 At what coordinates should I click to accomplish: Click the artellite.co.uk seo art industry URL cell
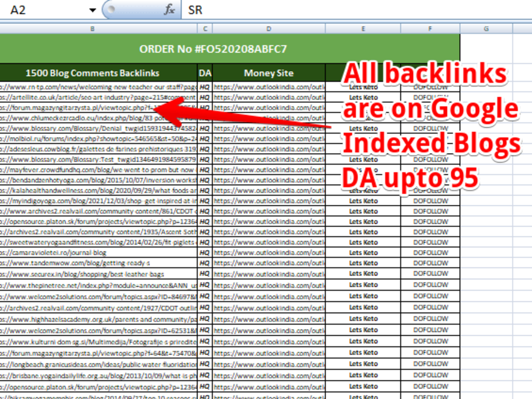[98, 97]
